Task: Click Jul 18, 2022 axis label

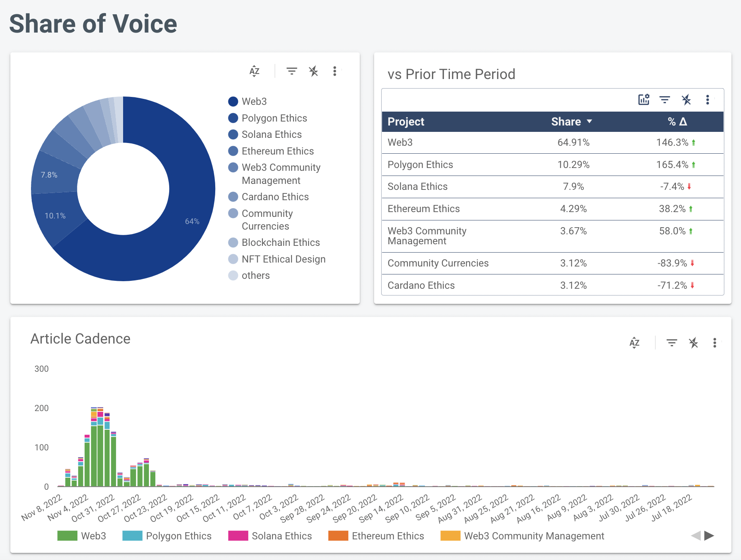Action: pyautogui.click(x=672, y=508)
